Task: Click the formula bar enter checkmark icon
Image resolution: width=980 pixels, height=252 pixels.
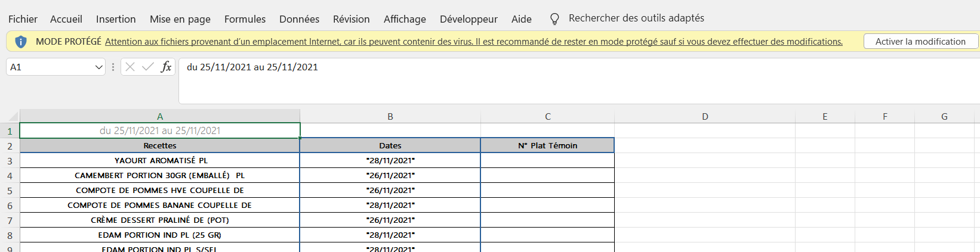Action: coord(147,67)
